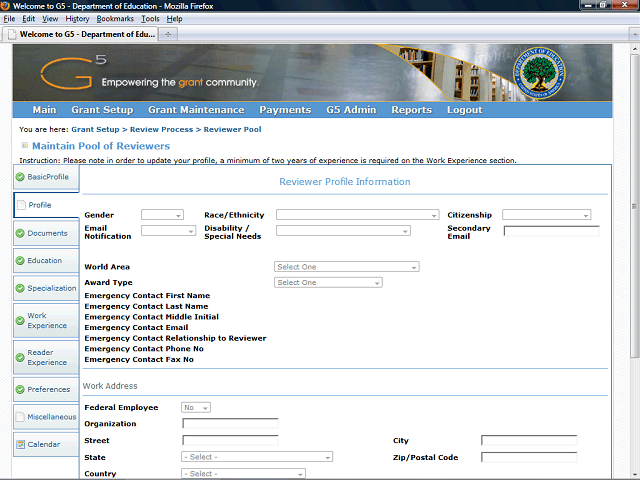Viewport: 640px width, 480px height.
Task: Open the Disability / Special Needs dropdown
Action: pos(343,231)
